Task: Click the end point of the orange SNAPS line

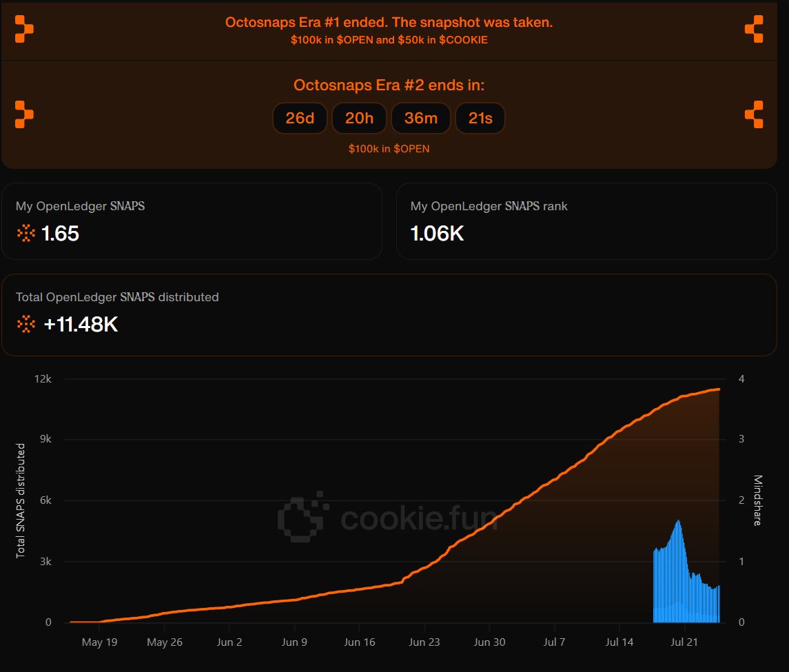Action: click(719, 389)
